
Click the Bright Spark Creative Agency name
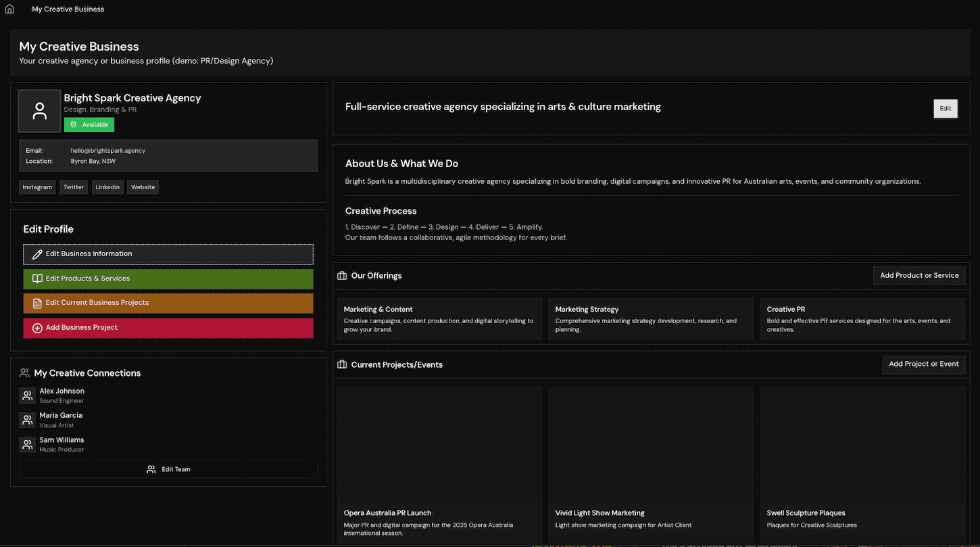pos(132,98)
